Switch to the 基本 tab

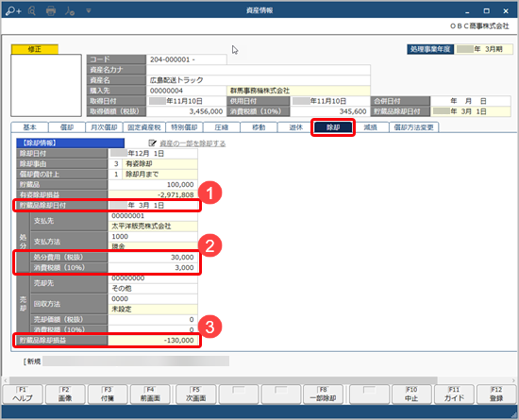[x=29, y=127]
